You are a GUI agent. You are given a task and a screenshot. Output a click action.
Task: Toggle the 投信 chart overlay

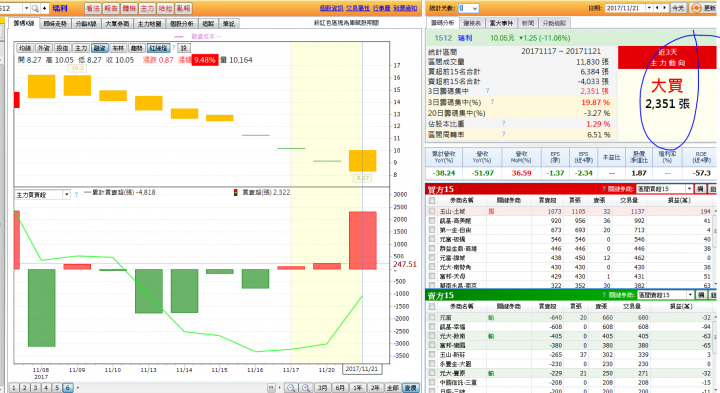pos(62,48)
